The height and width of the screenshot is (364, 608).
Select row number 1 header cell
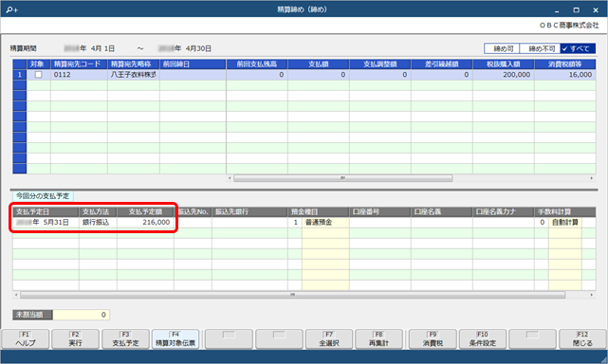tap(20, 75)
